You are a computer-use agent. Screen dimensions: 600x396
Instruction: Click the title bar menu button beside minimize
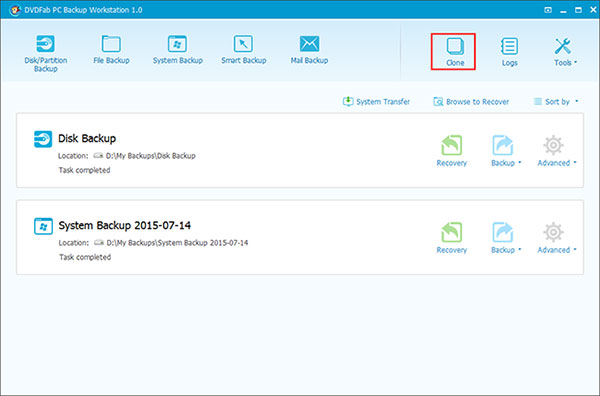pyautogui.click(x=548, y=10)
